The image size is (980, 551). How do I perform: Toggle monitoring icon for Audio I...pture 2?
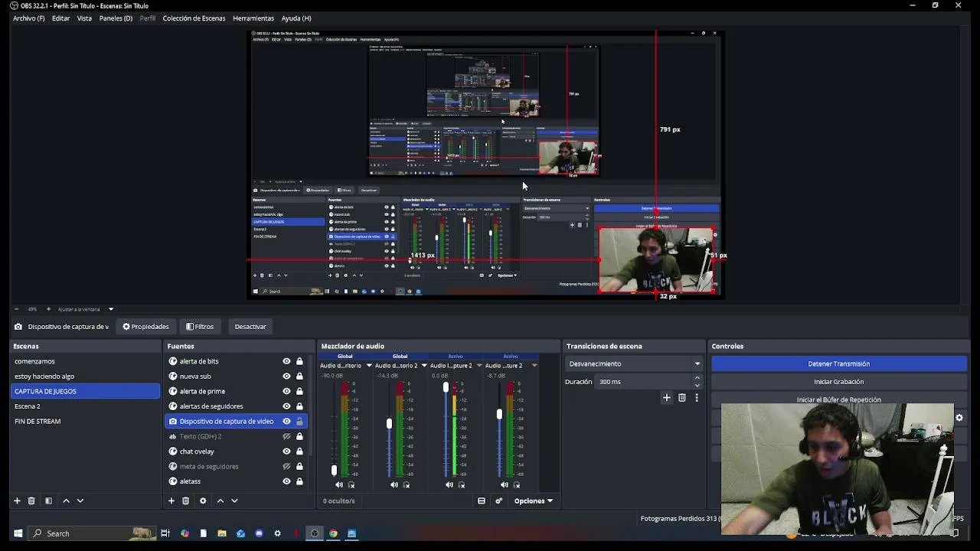pyautogui.click(x=462, y=484)
